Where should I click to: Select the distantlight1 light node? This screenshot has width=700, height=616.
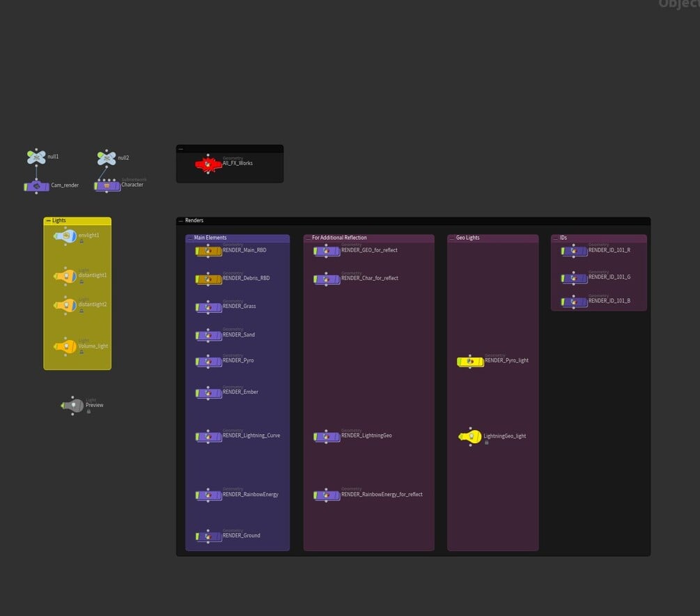pyautogui.click(x=65, y=277)
